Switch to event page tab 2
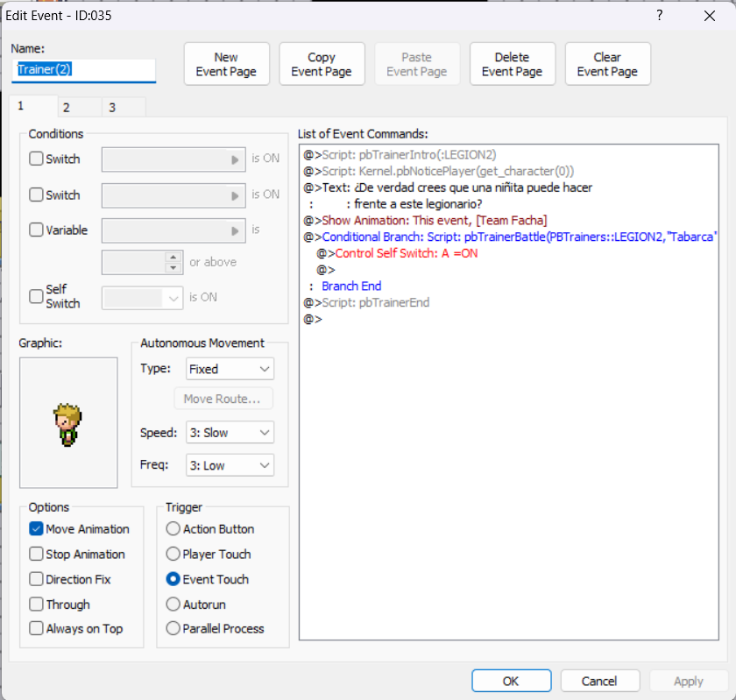Image resolution: width=736 pixels, height=700 pixels. [67, 108]
